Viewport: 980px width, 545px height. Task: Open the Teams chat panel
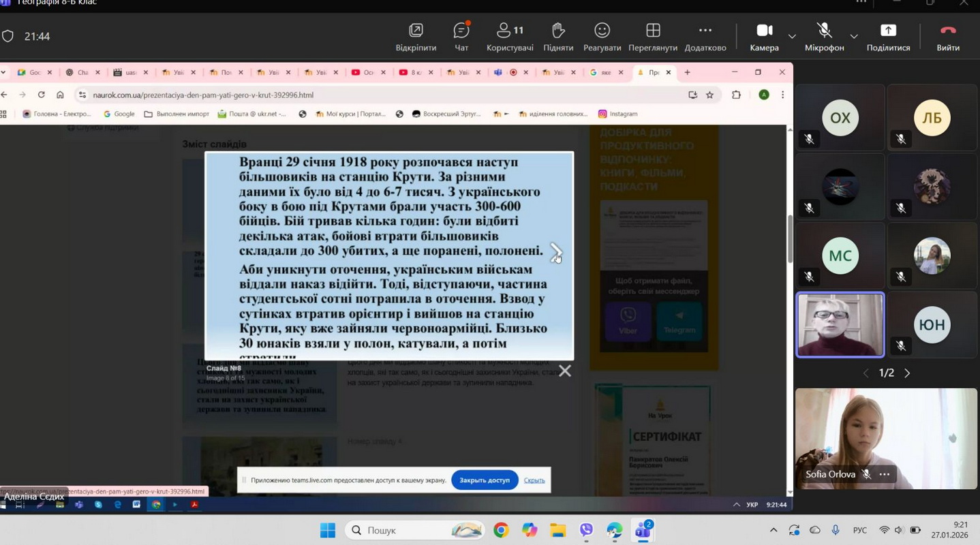click(x=461, y=37)
